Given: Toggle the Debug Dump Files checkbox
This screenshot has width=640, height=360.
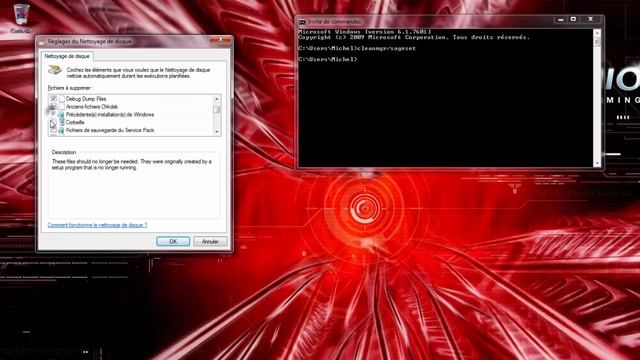Looking at the screenshot, I should point(53,99).
